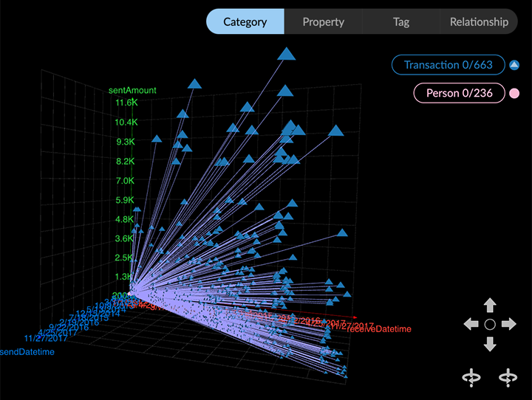Image resolution: width=532 pixels, height=400 pixels.
Task: Pan the view left with arrow
Action: (x=471, y=324)
